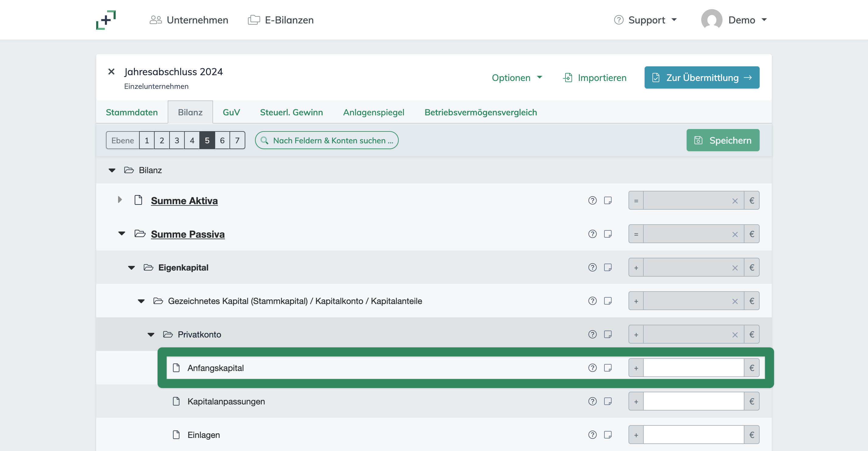Click the Anfangskapital amount input field
This screenshot has width=868, height=451.
coord(693,368)
